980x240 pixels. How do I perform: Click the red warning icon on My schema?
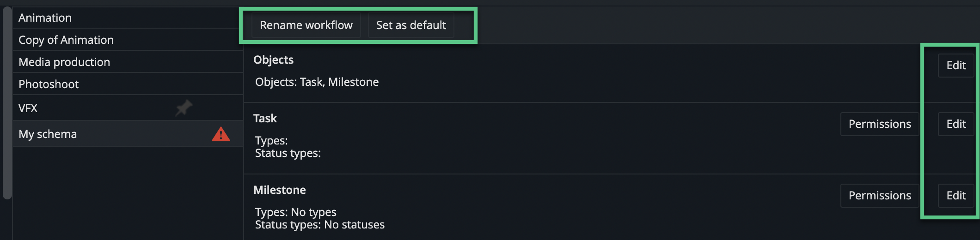pos(220,134)
